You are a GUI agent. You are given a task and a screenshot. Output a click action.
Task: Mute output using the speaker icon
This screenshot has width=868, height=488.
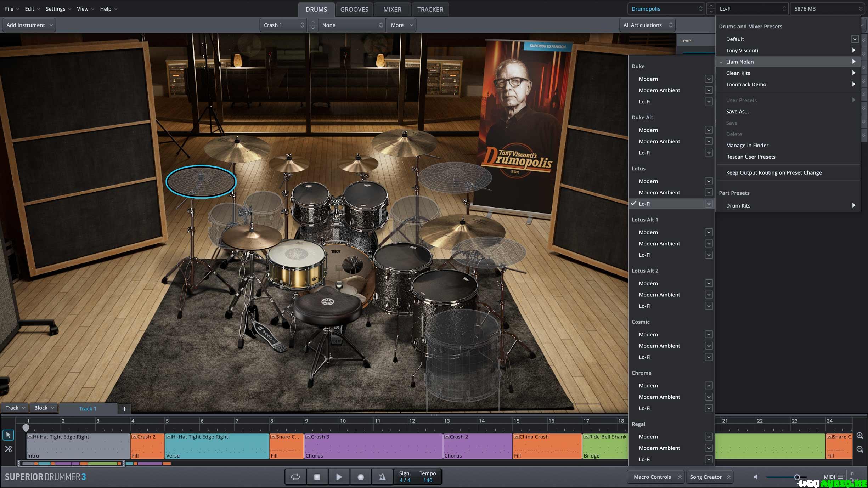pos(755,477)
